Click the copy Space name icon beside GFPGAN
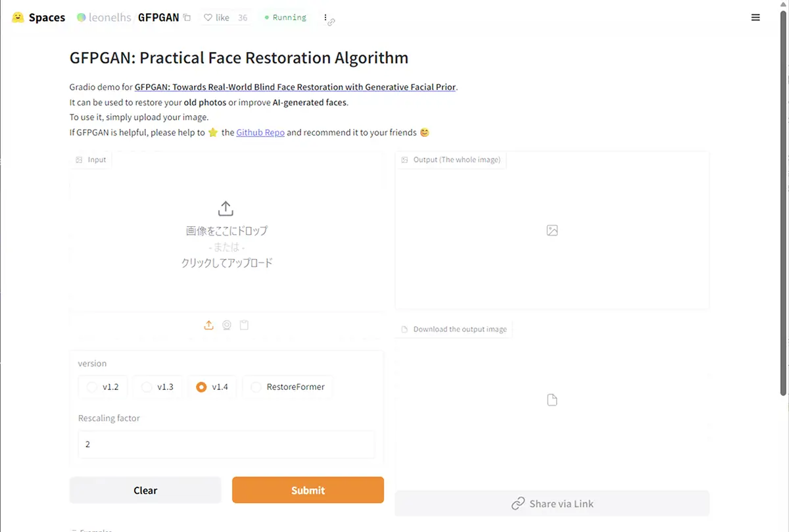The image size is (789, 532). (187, 17)
